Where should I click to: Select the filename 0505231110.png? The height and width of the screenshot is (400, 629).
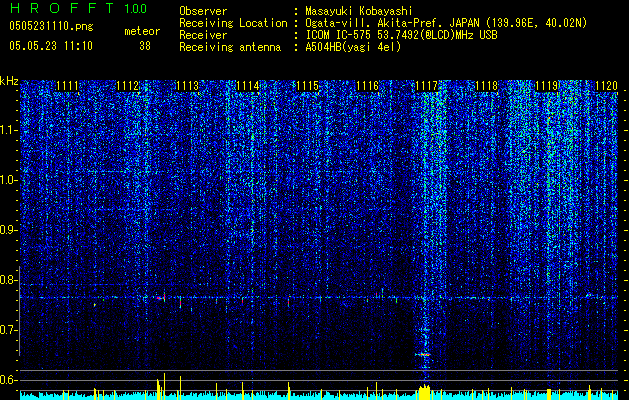point(51,26)
